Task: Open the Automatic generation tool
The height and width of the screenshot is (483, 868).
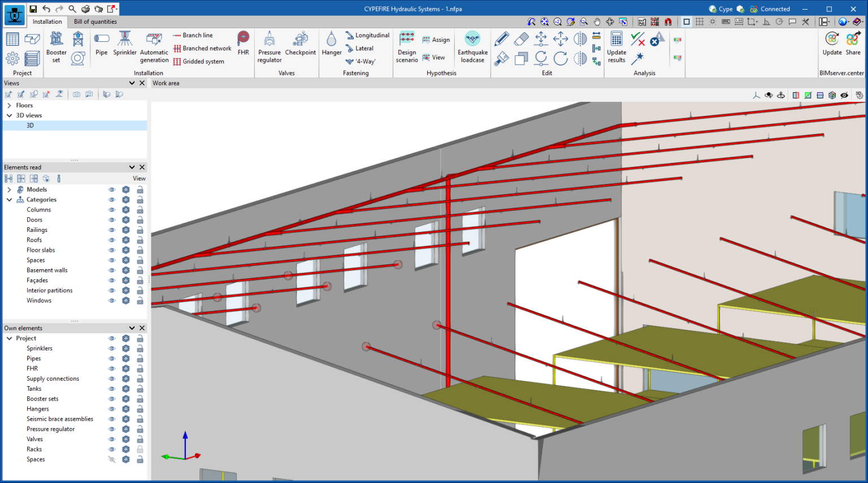Action: pyautogui.click(x=154, y=45)
